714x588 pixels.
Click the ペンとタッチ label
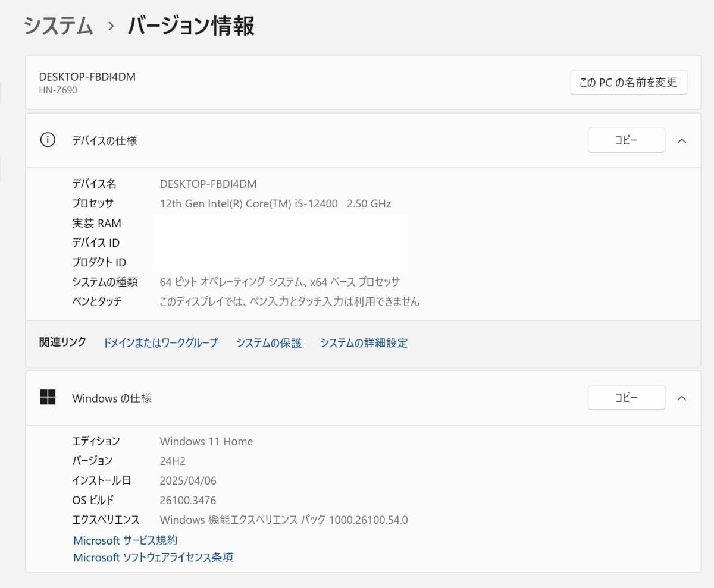[97, 301]
